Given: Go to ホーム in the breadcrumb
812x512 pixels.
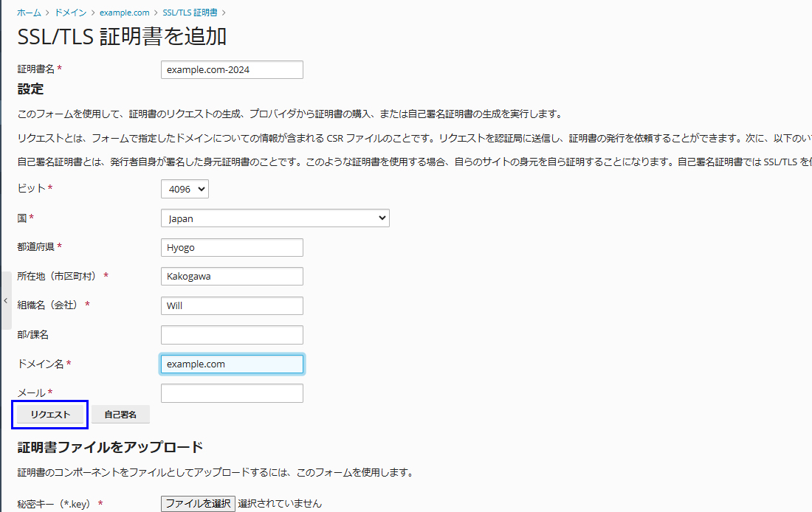Looking at the screenshot, I should (30, 13).
